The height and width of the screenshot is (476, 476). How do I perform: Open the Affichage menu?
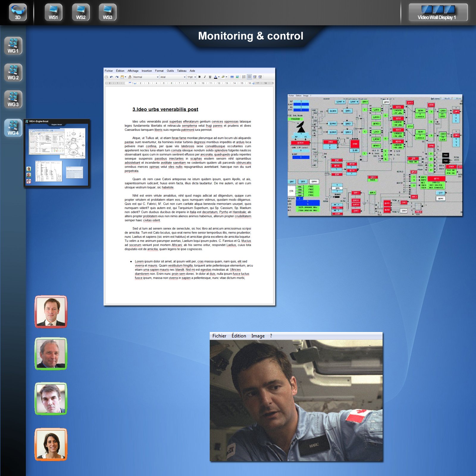pos(133,71)
